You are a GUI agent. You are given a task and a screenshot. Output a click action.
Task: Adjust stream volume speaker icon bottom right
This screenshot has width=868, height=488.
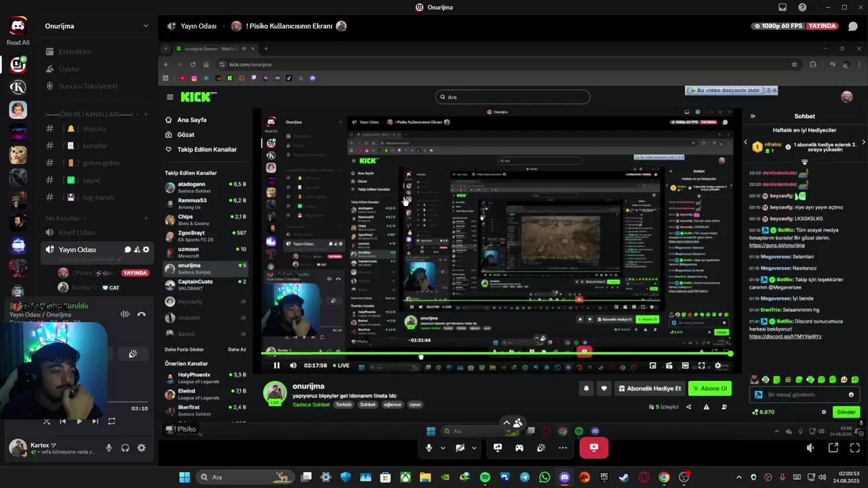click(810, 447)
